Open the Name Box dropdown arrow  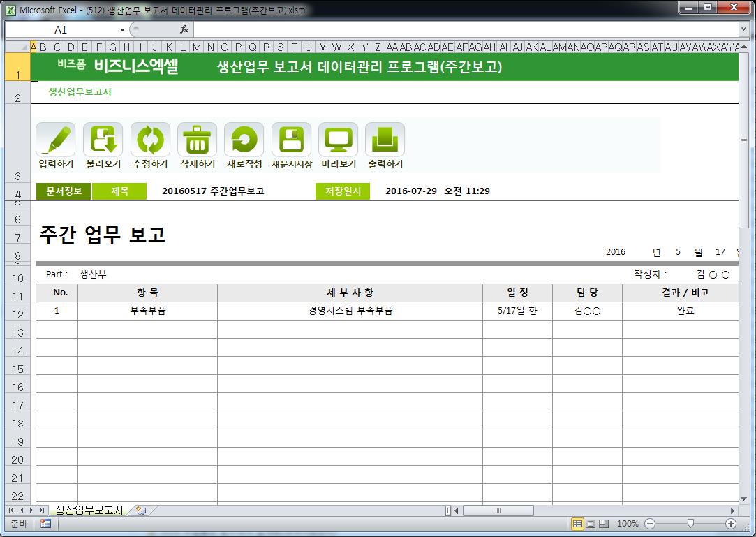pyautogui.click(x=122, y=30)
